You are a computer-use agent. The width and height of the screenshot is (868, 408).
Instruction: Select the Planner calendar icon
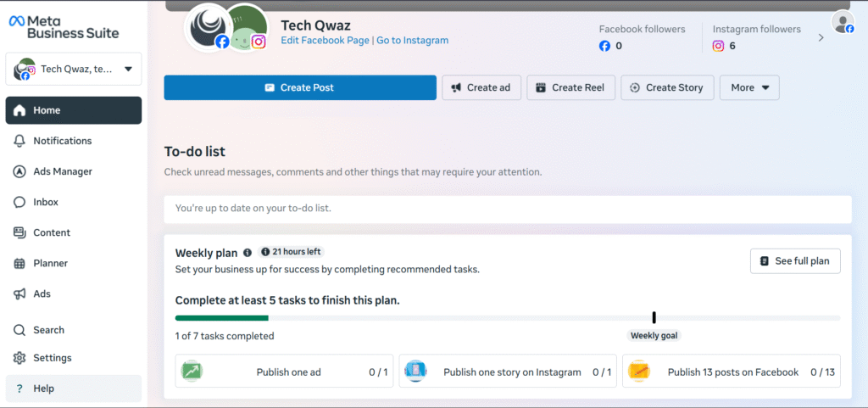tap(19, 263)
